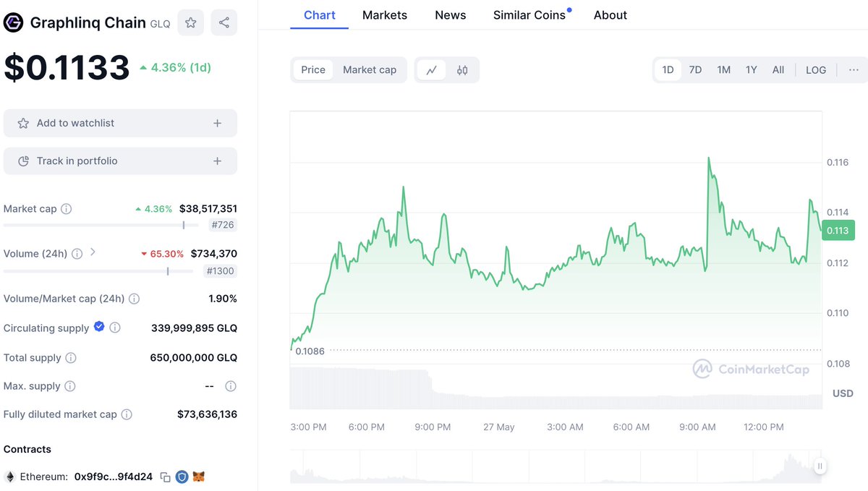Open the share options for Graphlinq Chain
This screenshot has width=868, height=491.
click(224, 22)
